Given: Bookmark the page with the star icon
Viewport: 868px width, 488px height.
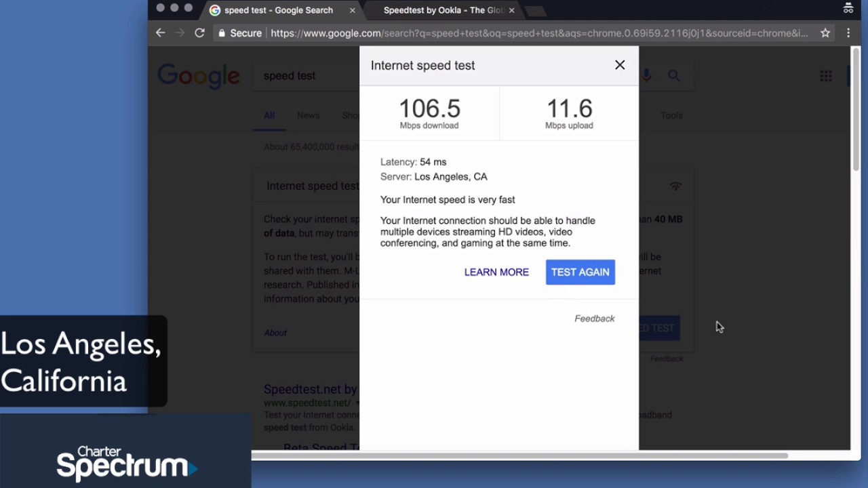Looking at the screenshot, I should [825, 33].
